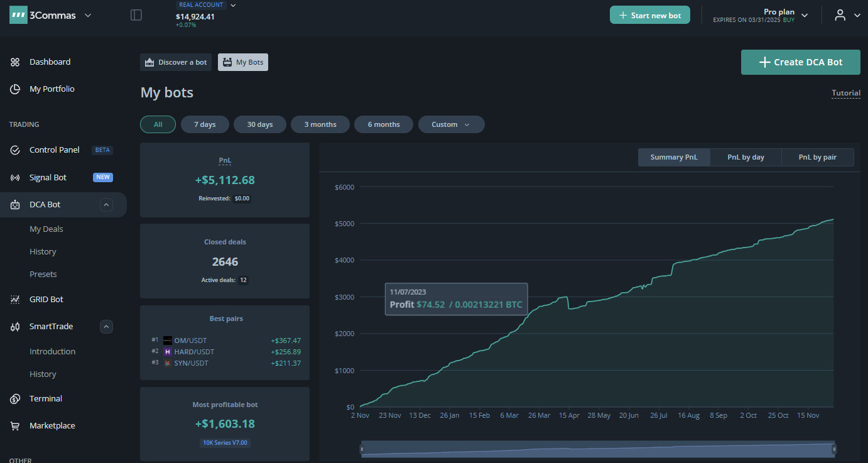
Task: Select the All time filter
Action: tap(158, 124)
